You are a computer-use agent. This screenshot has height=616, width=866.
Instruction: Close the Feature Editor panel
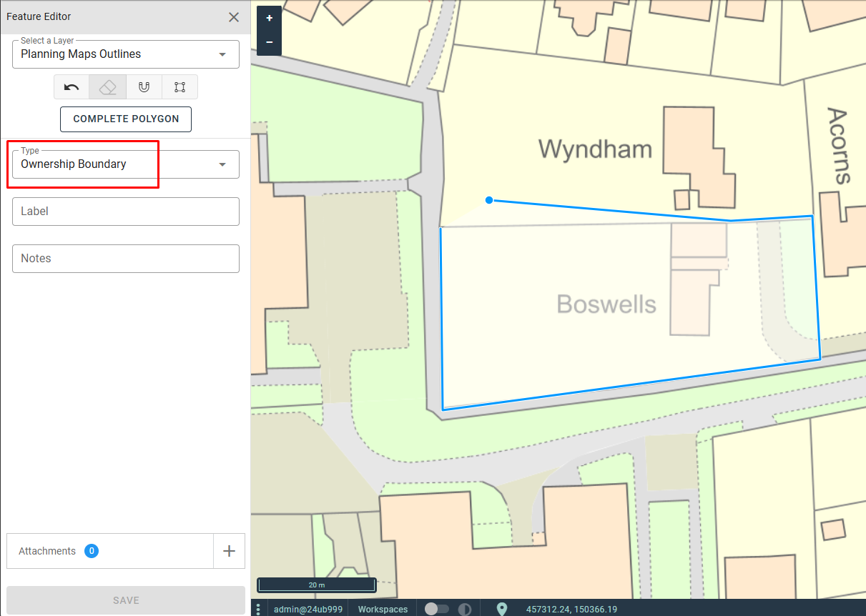234,17
